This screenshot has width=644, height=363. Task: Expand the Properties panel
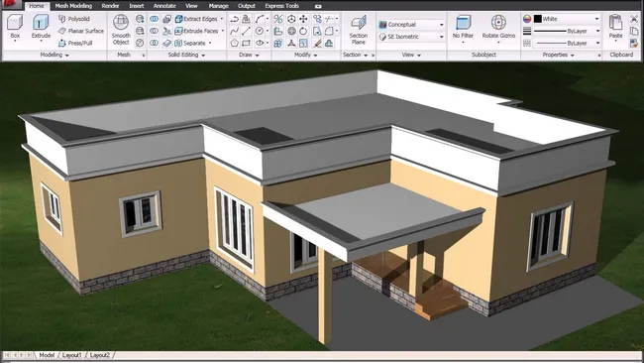pos(558,55)
